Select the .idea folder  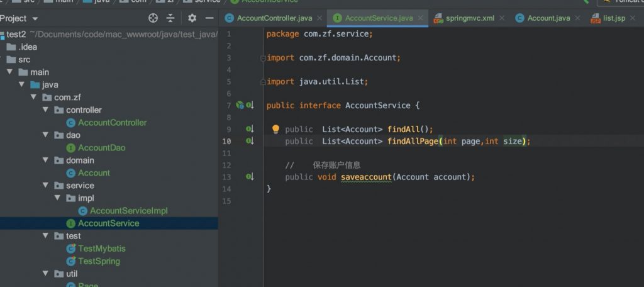click(x=28, y=47)
